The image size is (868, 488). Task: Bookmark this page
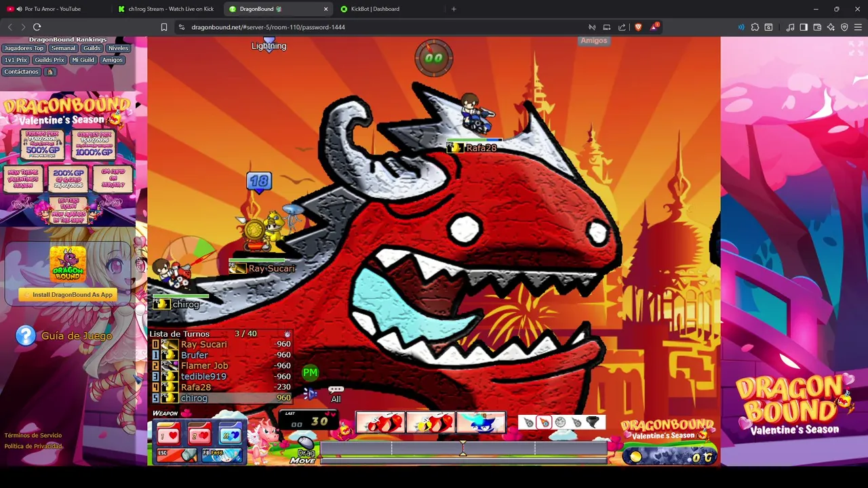coord(164,27)
